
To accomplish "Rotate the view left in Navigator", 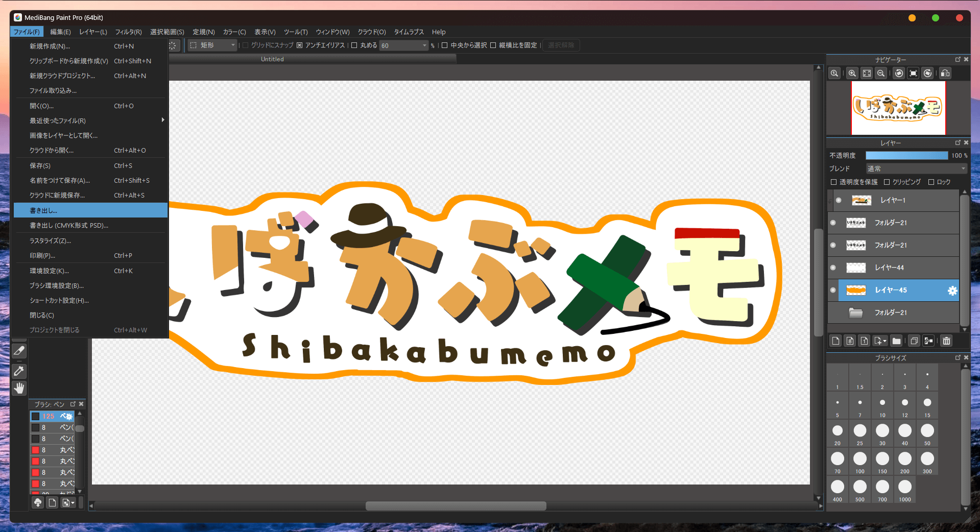I will coord(899,74).
